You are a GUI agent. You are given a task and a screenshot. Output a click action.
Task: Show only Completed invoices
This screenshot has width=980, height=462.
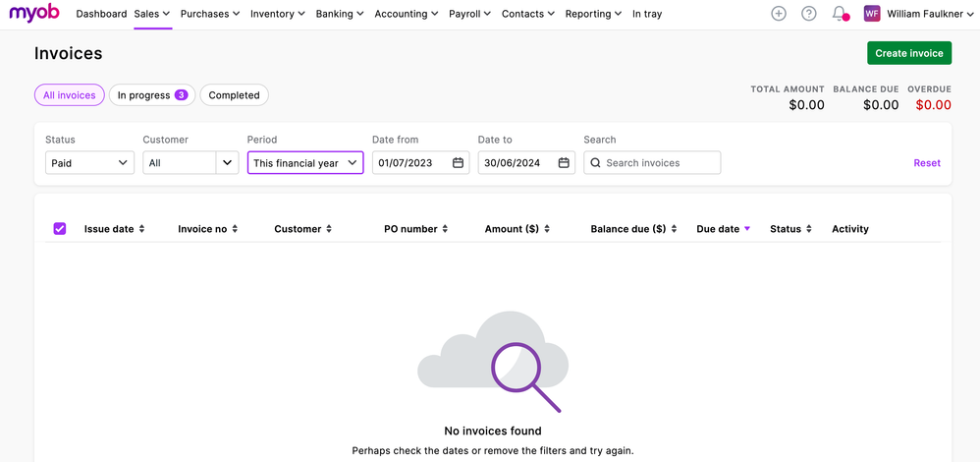coord(234,95)
